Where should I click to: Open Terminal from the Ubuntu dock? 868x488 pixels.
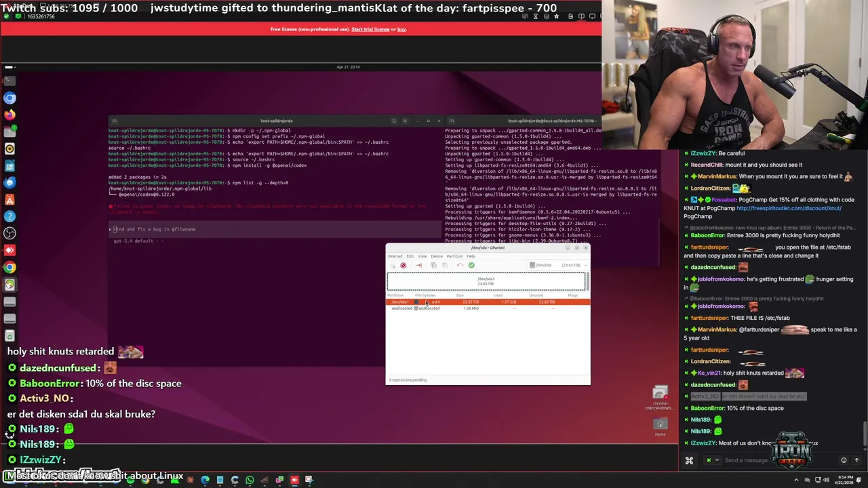[x=9, y=80]
